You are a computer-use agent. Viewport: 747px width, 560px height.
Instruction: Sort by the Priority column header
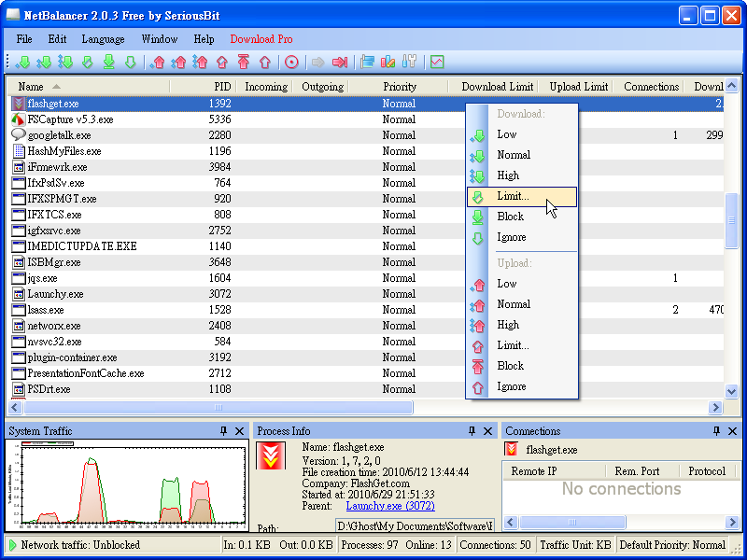coord(400,87)
